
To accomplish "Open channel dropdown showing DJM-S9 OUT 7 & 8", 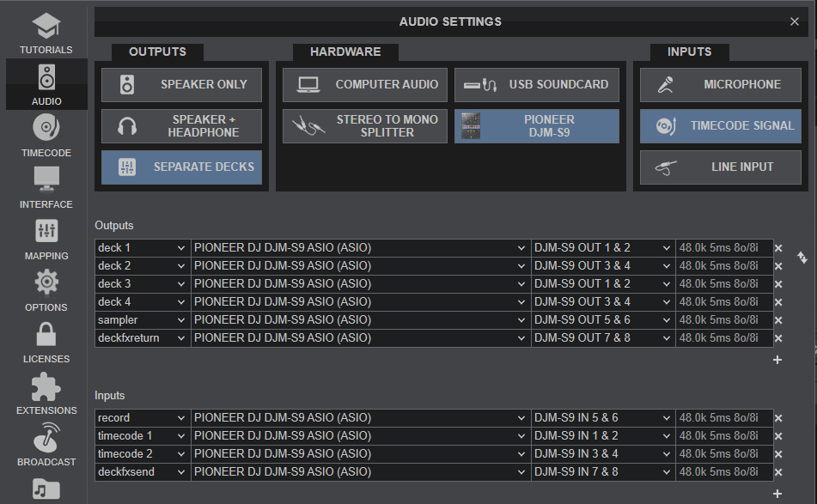I will (x=603, y=338).
